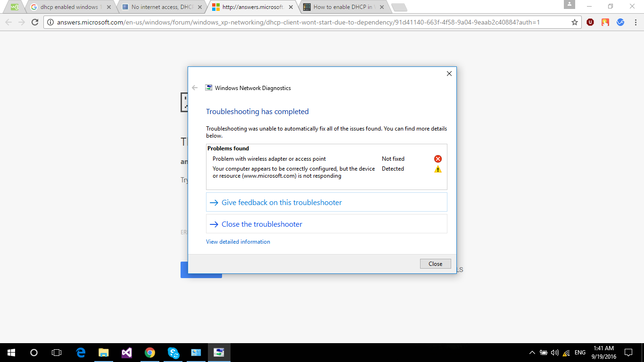Viewport: 644px width, 362px height.
Task: Select Close the troubleshooter option
Action: (x=327, y=224)
